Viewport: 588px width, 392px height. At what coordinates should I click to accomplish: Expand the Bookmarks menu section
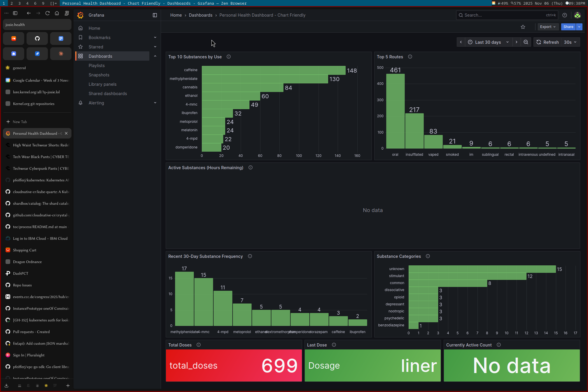point(155,37)
